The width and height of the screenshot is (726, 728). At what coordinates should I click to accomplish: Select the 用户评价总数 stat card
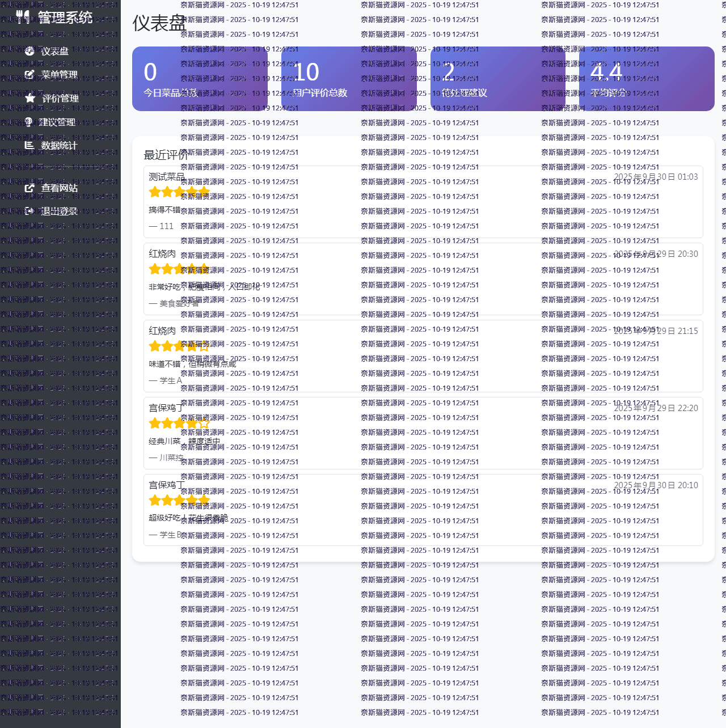coord(349,79)
